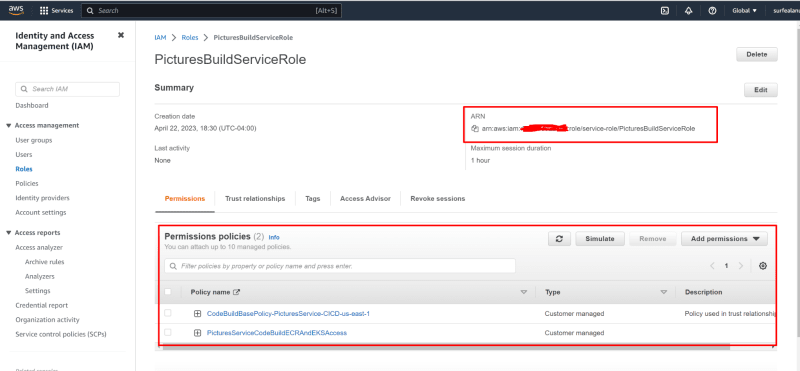Sort by Type column arrow
This screenshot has width=800, height=371.
(x=664, y=292)
